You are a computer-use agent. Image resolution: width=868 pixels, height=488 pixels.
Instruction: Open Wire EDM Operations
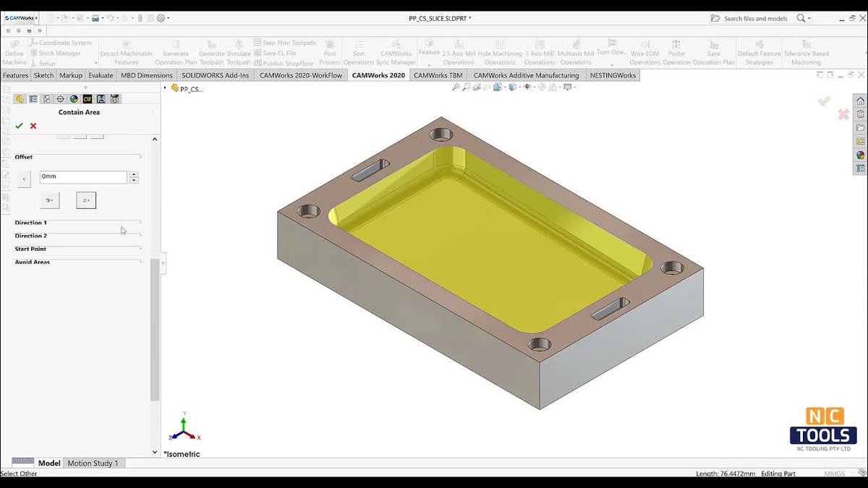pyautogui.click(x=645, y=53)
